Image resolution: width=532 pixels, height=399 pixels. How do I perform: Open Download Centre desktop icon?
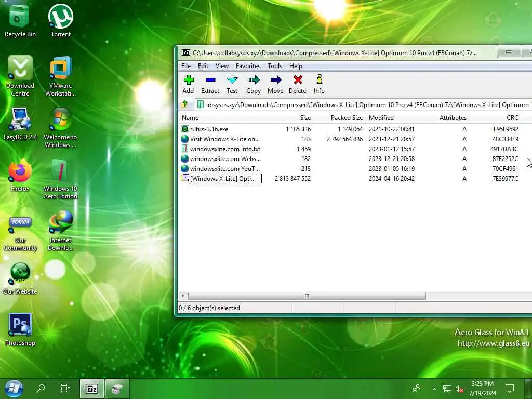click(x=20, y=76)
